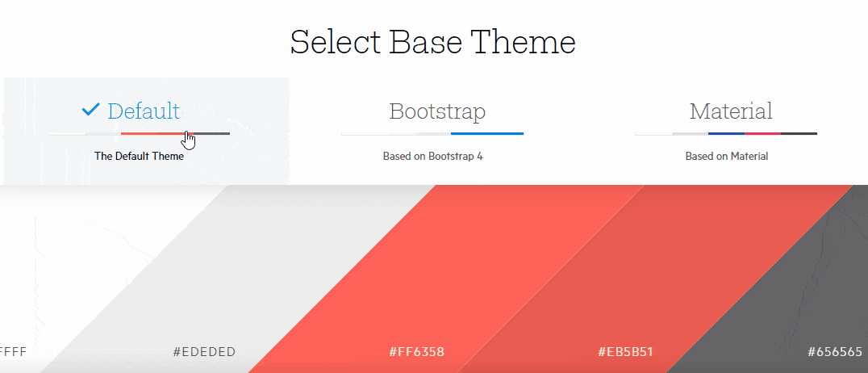Click the Material theme color strip
Screen dimensions: 868x373
point(726,133)
